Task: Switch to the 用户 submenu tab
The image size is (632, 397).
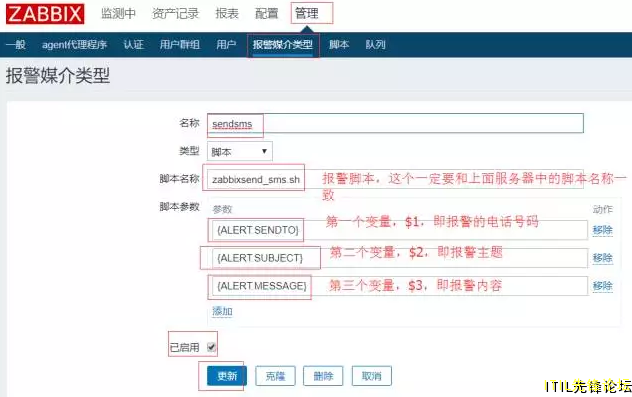Action: 226,44
